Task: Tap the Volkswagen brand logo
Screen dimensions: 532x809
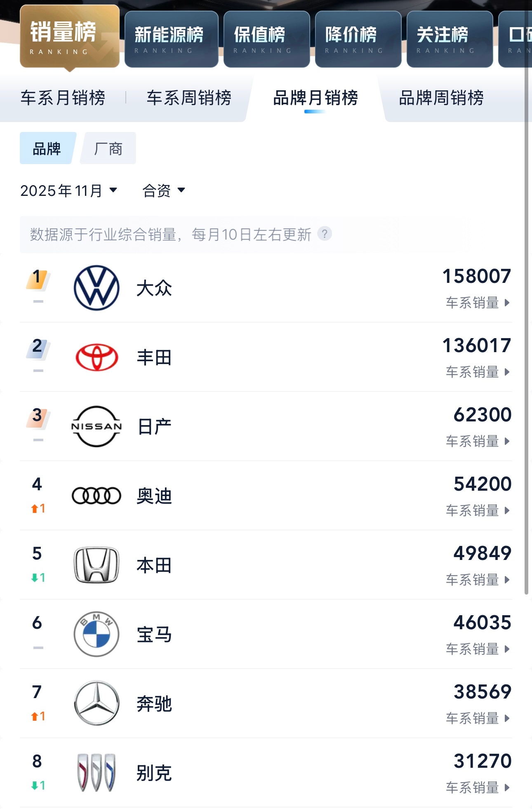Action: click(97, 288)
